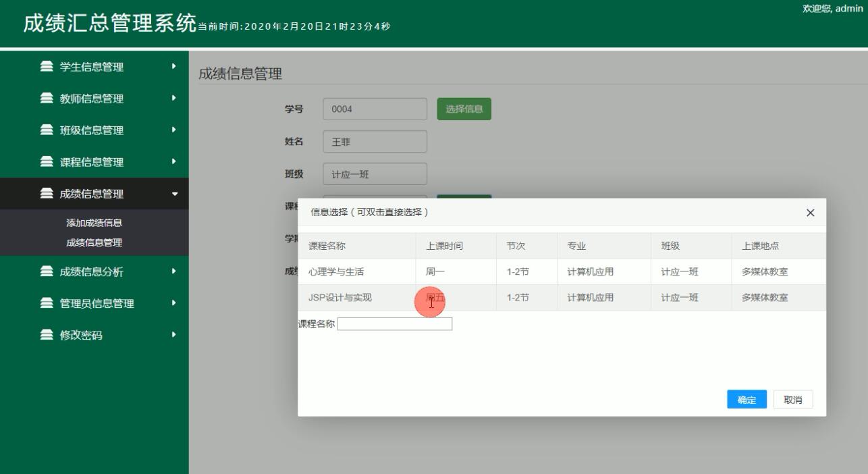The height and width of the screenshot is (474, 868).
Task: Open 教师信息管理 menu
Action: (94, 99)
